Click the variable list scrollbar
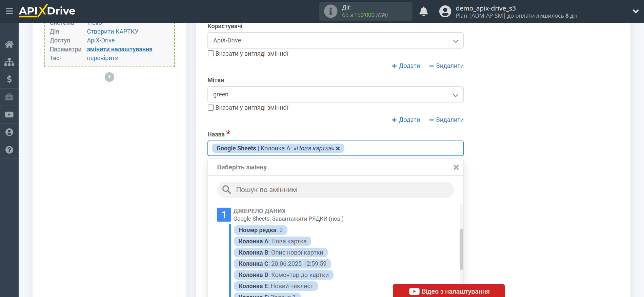This screenshot has height=297, width=644. [x=461, y=249]
